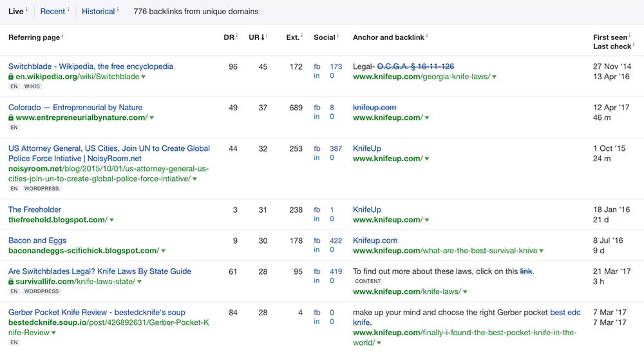
Task: Click the KnifeUp anchor in The Freeholder row
Action: tap(367, 210)
